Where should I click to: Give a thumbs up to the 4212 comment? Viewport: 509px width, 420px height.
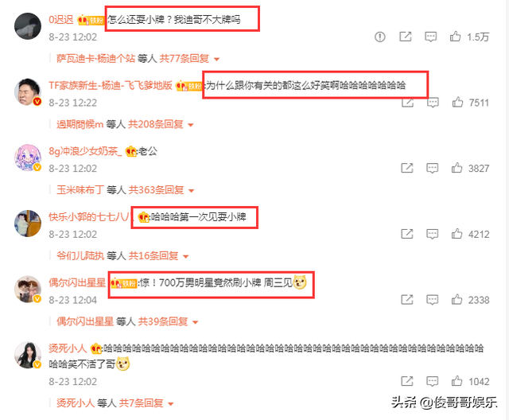(x=457, y=234)
